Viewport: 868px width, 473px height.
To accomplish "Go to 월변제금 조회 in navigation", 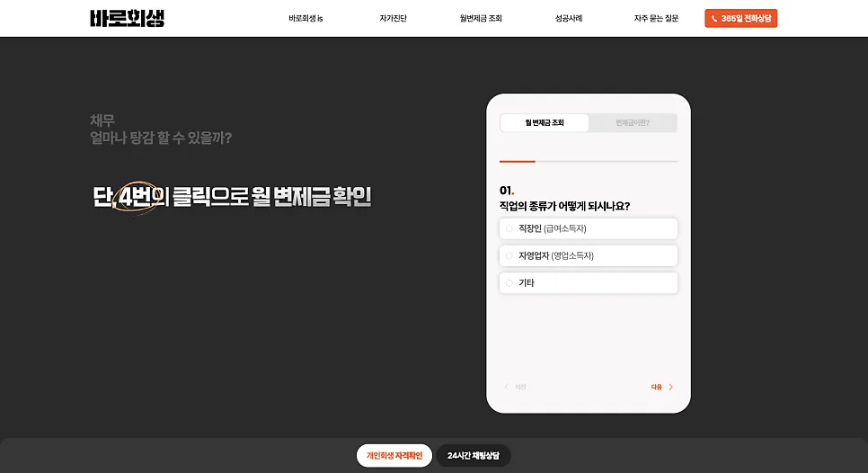I will [481, 18].
